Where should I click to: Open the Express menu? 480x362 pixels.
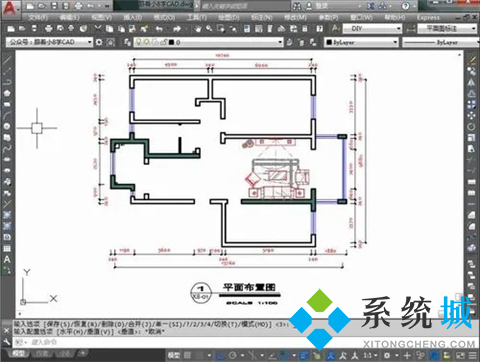[x=428, y=17]
